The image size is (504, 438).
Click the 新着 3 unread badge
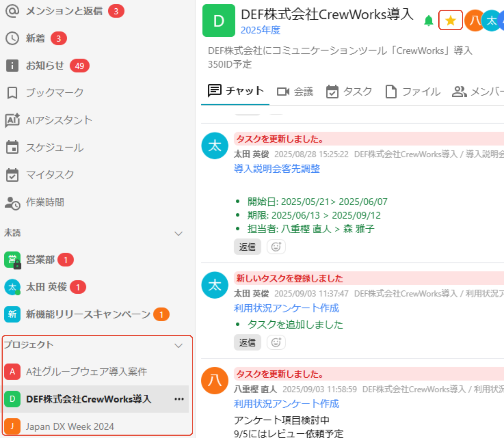point(59,39)
